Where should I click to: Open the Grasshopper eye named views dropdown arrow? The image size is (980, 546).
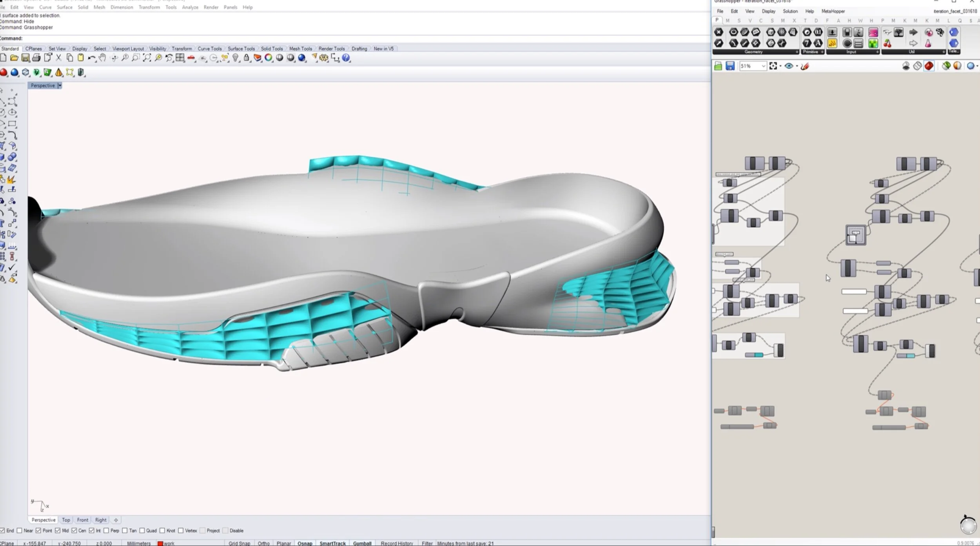click(797, 66)
